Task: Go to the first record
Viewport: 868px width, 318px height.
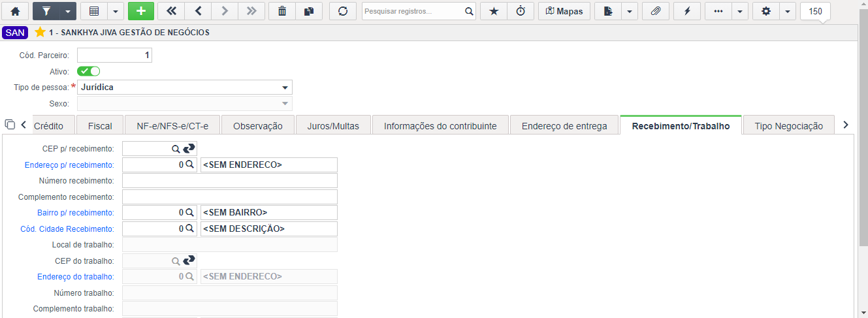Action: [x=171, y=11]
